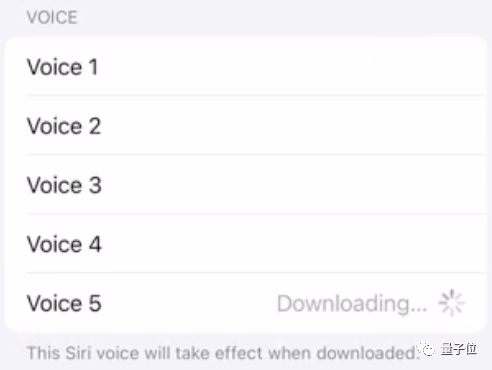The height and width of the screenshot is (370, 492).
Task: Select the Voice 5 label
Action: (64, 303)
